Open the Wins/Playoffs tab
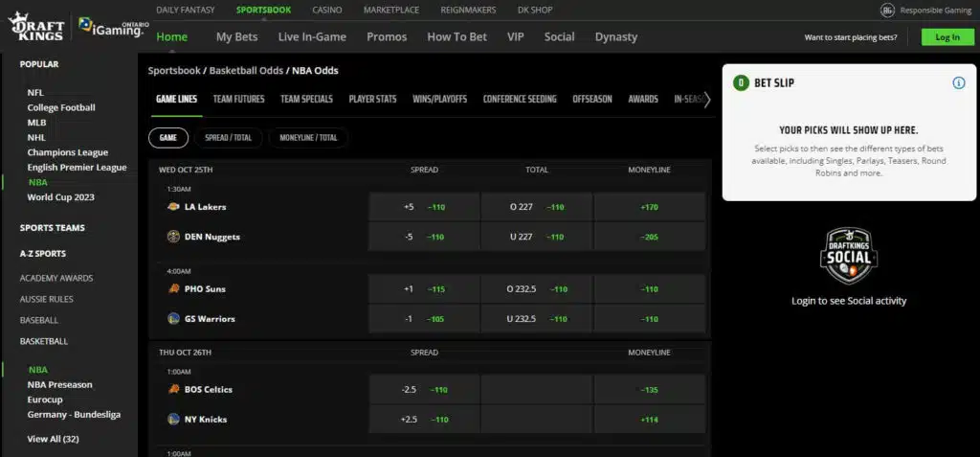980x457 pixels. pos(439,99)
